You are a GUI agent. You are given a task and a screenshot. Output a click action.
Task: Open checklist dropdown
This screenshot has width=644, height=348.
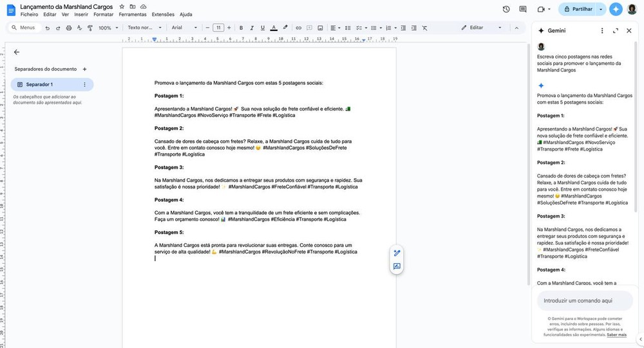[361, 28]
